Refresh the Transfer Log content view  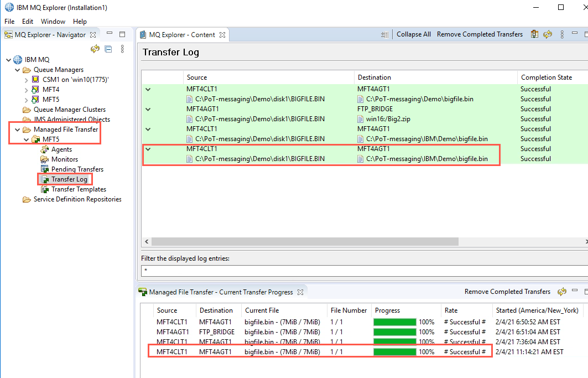coord(548,34)
